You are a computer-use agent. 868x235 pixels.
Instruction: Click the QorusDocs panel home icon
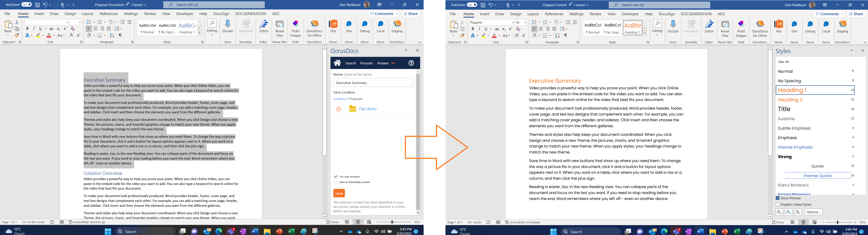pos(337,63)
